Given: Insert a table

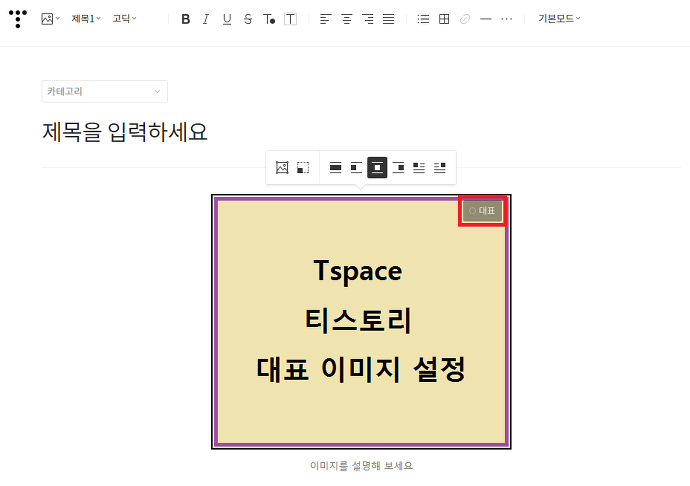Looking at the screenshot, I should (444, 19).
